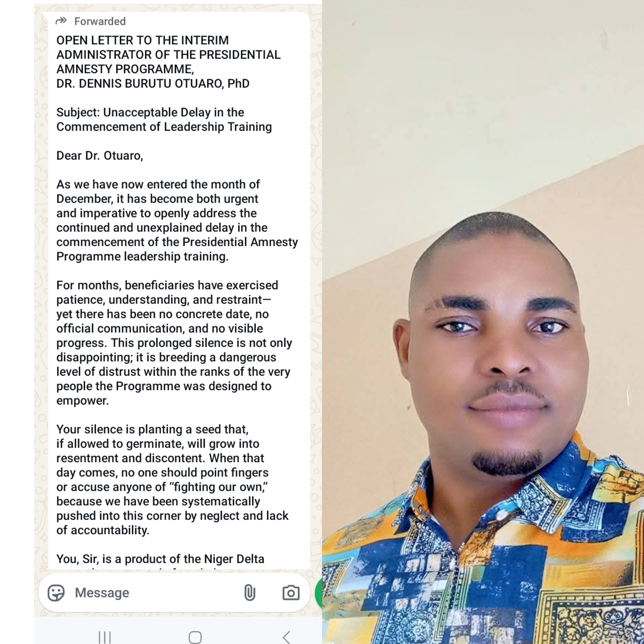Screen dimensions: 644x644
Task: Tap paragraph starting For months, beneficiaries
Action: pos(174,343)
